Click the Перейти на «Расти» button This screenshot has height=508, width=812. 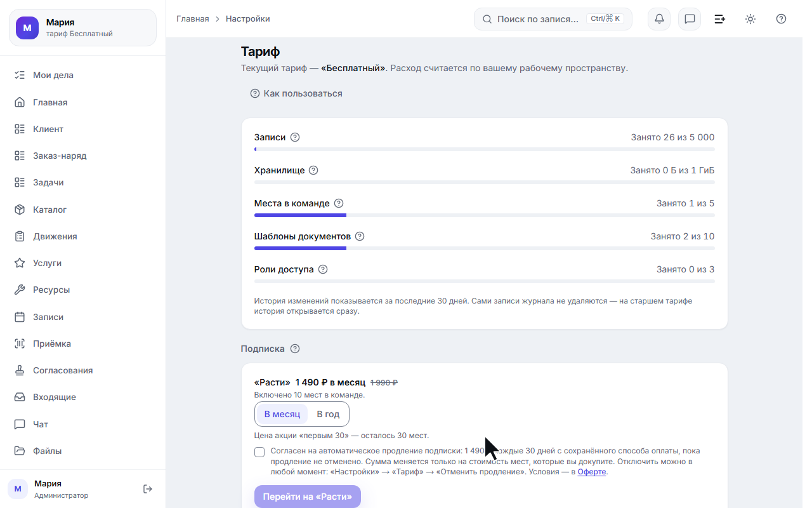tap(308, 497)
